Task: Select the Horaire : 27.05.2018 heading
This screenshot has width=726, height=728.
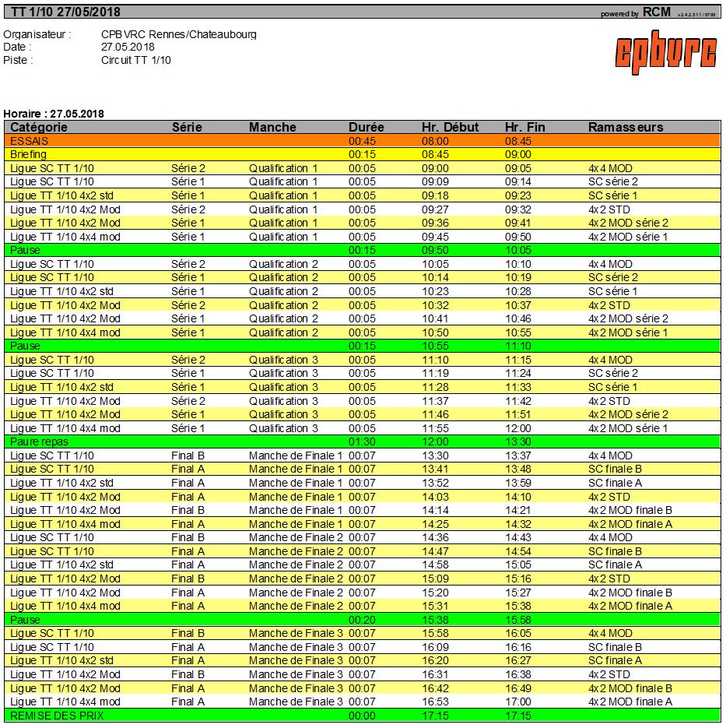Action: pyautogui.click(x=54, y=114)
